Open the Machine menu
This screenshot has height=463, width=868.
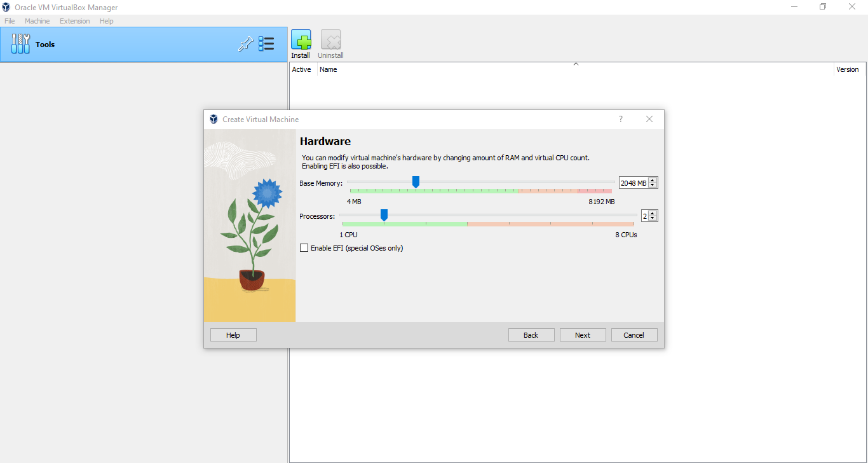pos(37,21)
